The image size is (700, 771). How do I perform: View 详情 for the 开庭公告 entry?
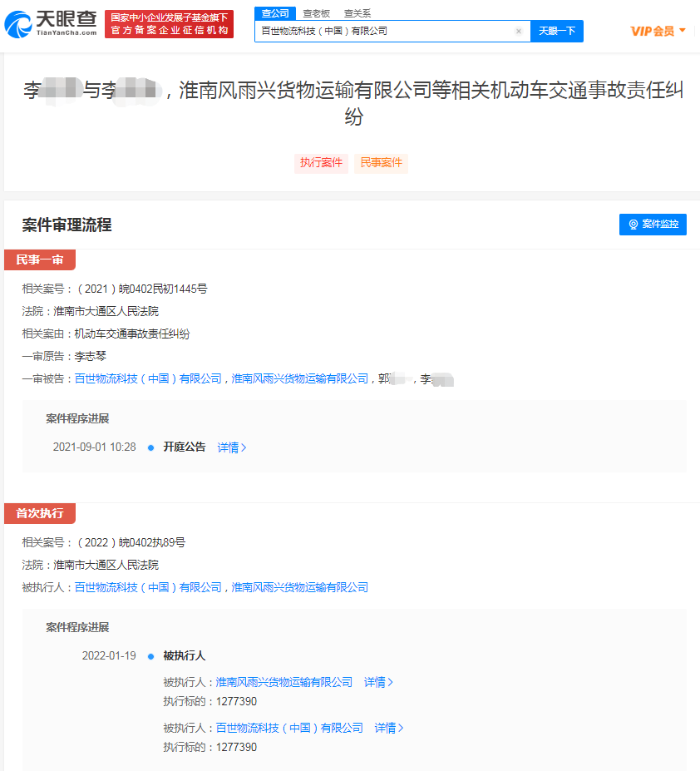point(231,447)
